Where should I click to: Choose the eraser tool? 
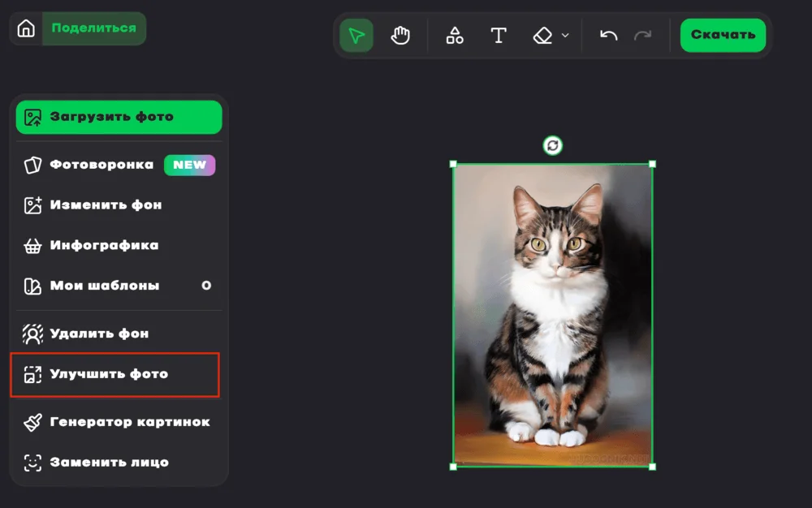coord(542,35)
